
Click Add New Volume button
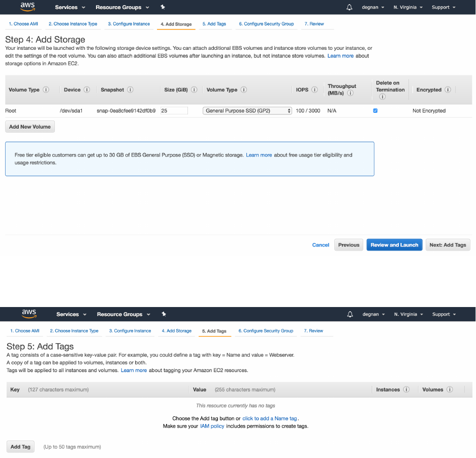(x=30, y=127)
